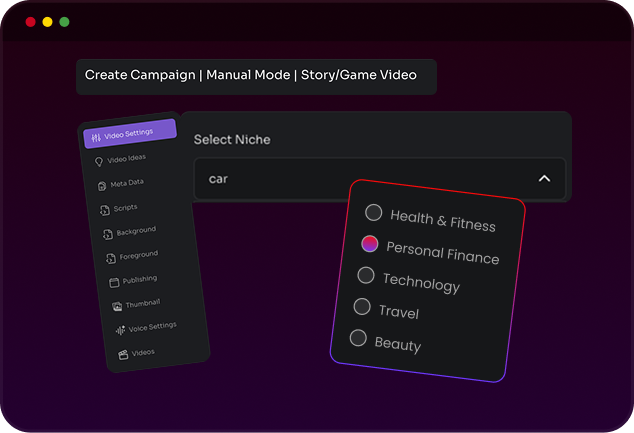
Task: Click the Publishing calendar icon
Action: pyautogui.click(x=114, y=282)
